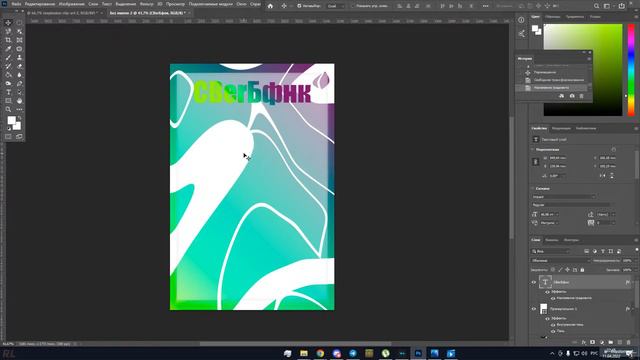Create a new group folder in Layers panel
Image resolution: width=640 pixels, height=360 pixels.
point(611,342)
